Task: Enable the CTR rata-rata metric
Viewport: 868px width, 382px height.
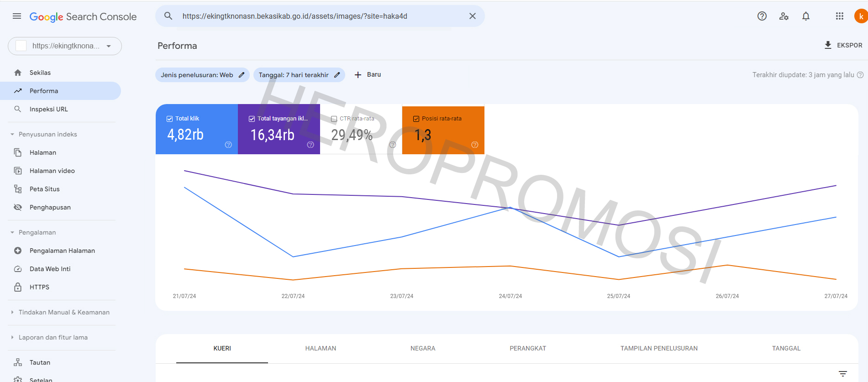Action: (334, 119)
